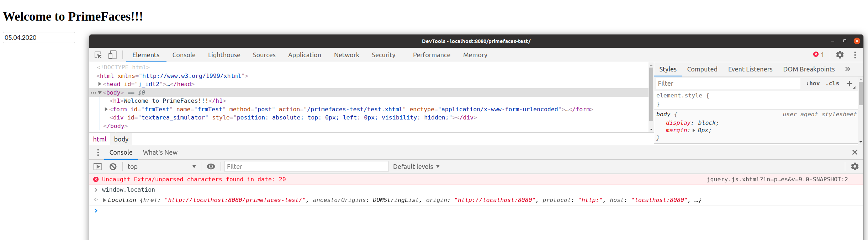The image size is (868, 240).
Task: Activate the inspect element picker icon
Action: [x=98, y=55]
